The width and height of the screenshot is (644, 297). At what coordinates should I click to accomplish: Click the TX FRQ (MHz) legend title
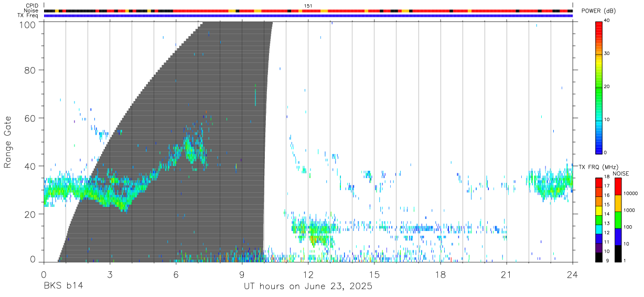pos(598,167)
